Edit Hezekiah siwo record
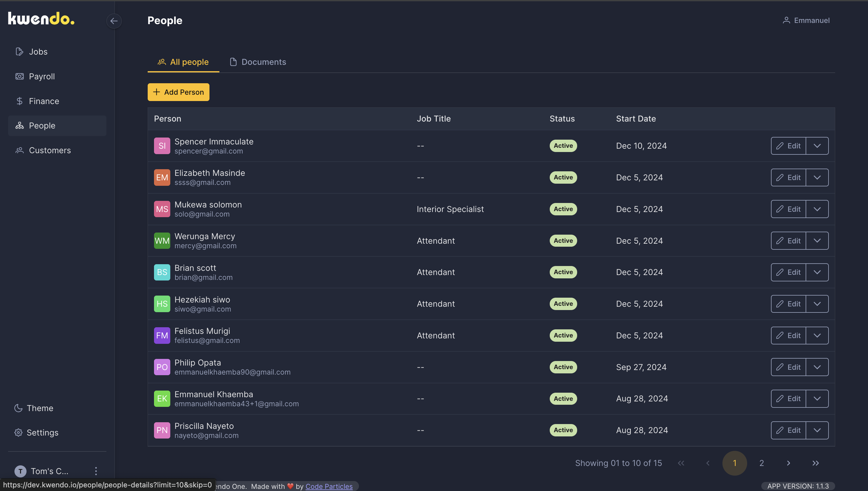Image resolution: width=868 pixels, height=491 pixels. pos(788,304)
